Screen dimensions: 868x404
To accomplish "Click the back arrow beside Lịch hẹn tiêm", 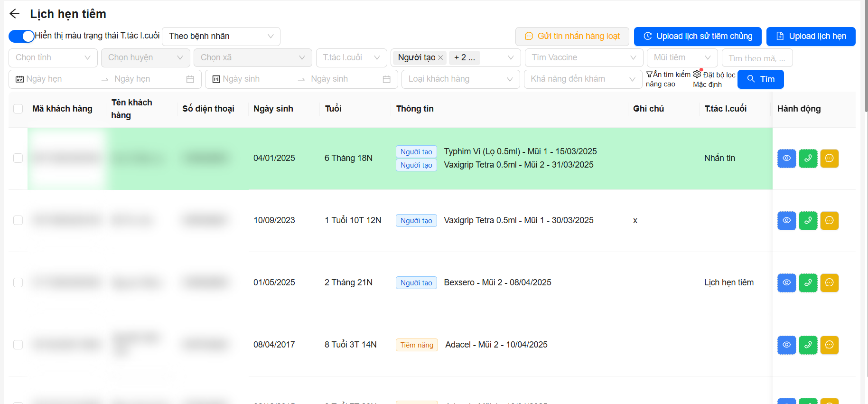I will [x=15, y=14].
